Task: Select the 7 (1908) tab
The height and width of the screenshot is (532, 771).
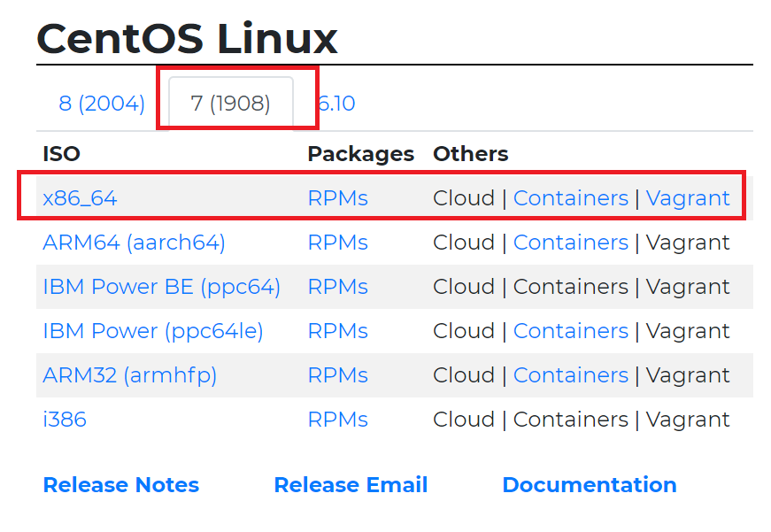Action: click(231, 104)
